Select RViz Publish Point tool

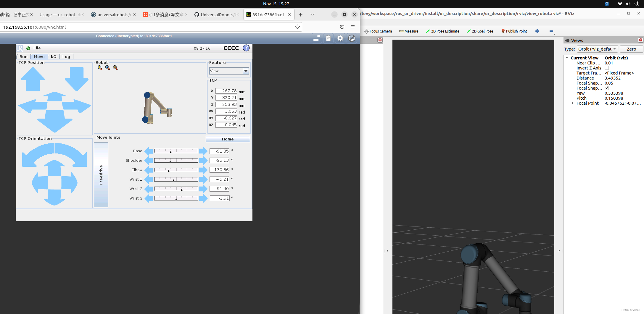click(x=514, y=31)
